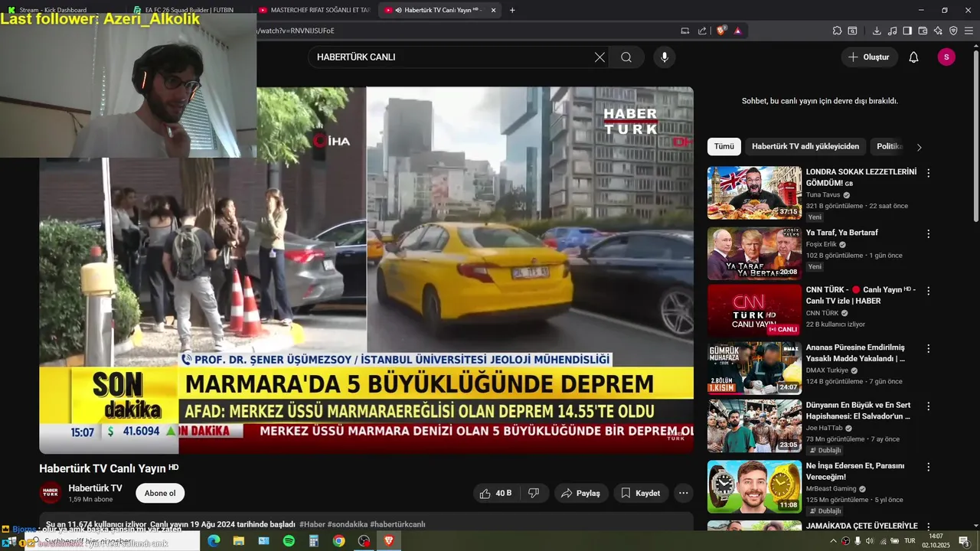
Task: Clear the HABERTÜRK CANLI search text
Action: pyautogui.click(x=599, y=57)
